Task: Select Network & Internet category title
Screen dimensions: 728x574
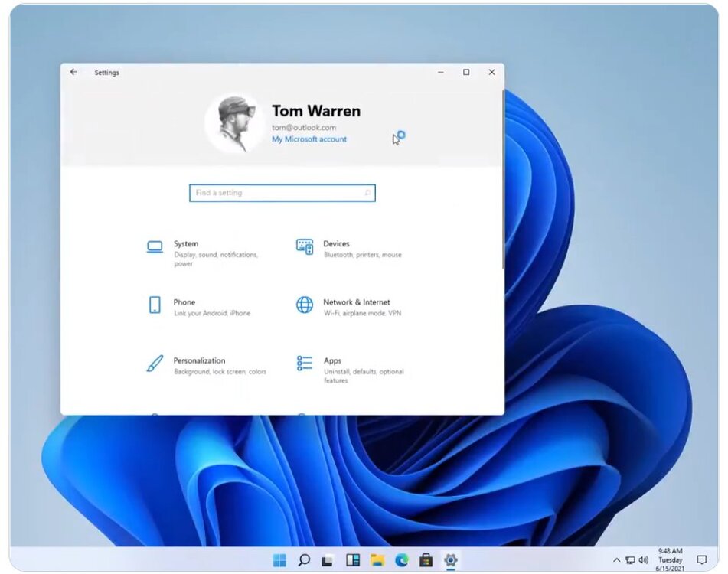Action: tap(357, 302)
